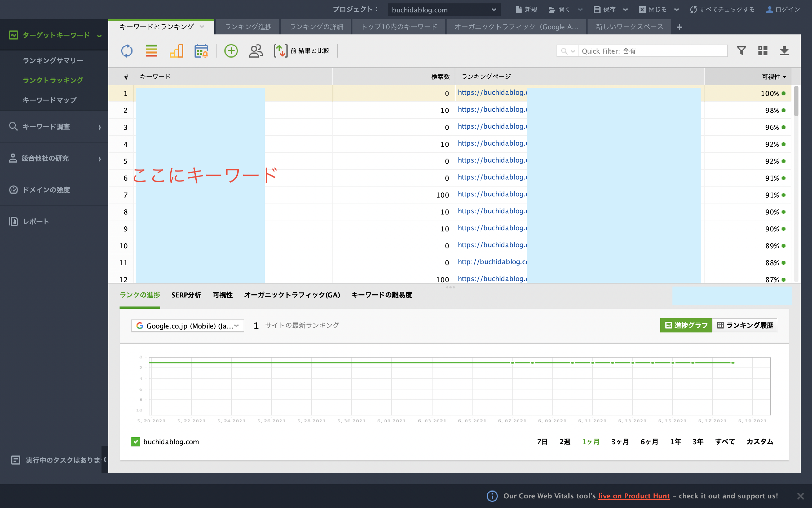This screenshot has width=812, height=508.
Task: Open the scheduled tasks calendar icon
Action: (201, 51)
